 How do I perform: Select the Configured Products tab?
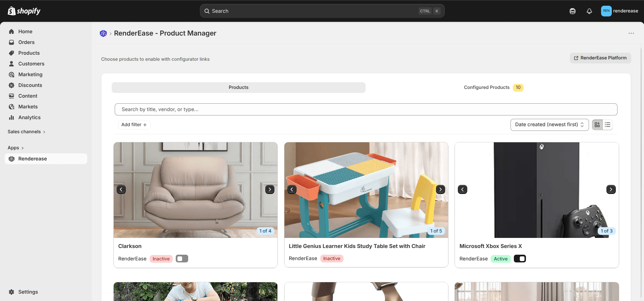[493, 88]
